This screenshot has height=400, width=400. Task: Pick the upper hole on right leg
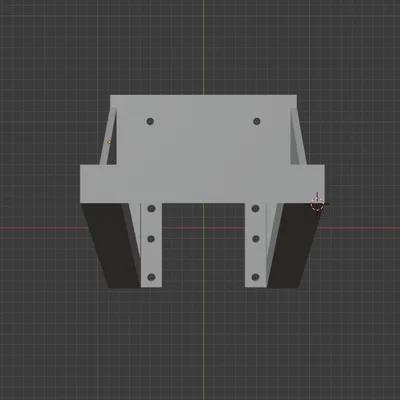[256, 209]
